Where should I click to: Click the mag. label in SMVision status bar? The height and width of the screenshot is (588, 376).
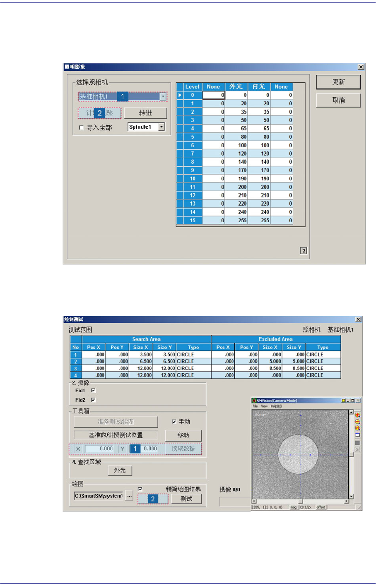tap(294, 507)
